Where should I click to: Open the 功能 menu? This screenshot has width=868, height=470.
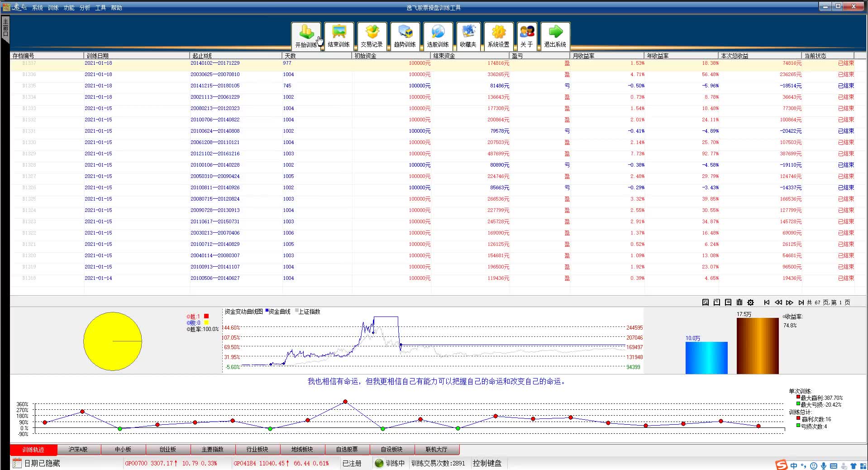(x=69, y=8)
